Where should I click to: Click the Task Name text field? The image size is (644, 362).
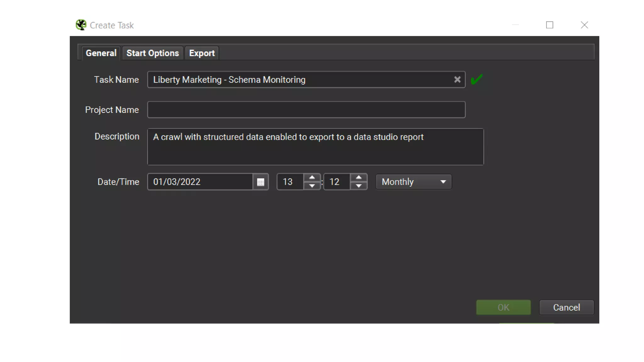click(299, 80)
